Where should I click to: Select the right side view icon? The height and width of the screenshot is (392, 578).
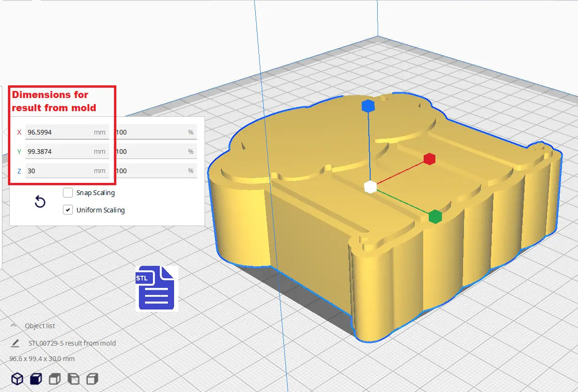pos(92,379)
